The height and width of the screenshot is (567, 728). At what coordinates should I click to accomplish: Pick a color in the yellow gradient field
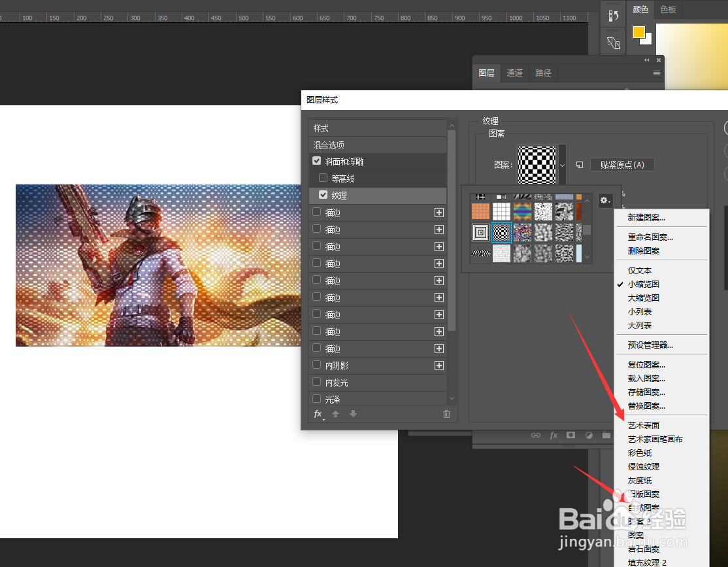(x=692, y=56)
